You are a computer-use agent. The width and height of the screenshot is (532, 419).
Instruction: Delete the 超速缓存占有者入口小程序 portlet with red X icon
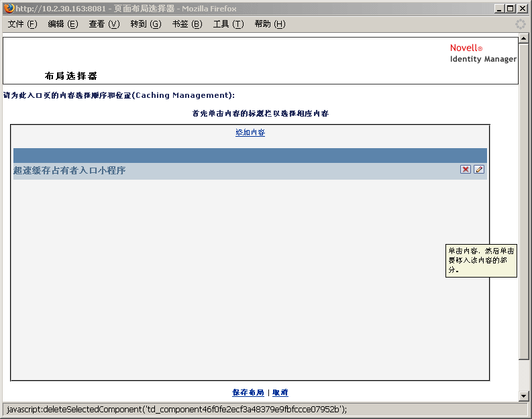tap(465, 170)
